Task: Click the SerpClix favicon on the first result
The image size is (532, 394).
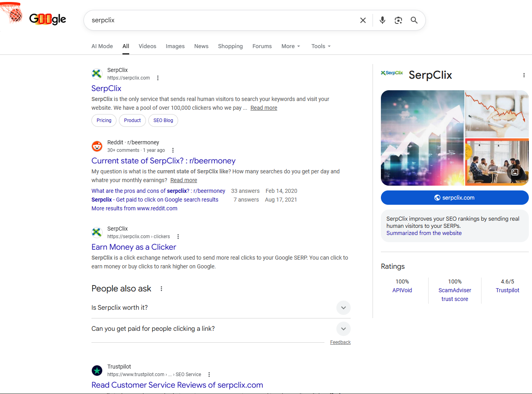Action: coord(97,74)
